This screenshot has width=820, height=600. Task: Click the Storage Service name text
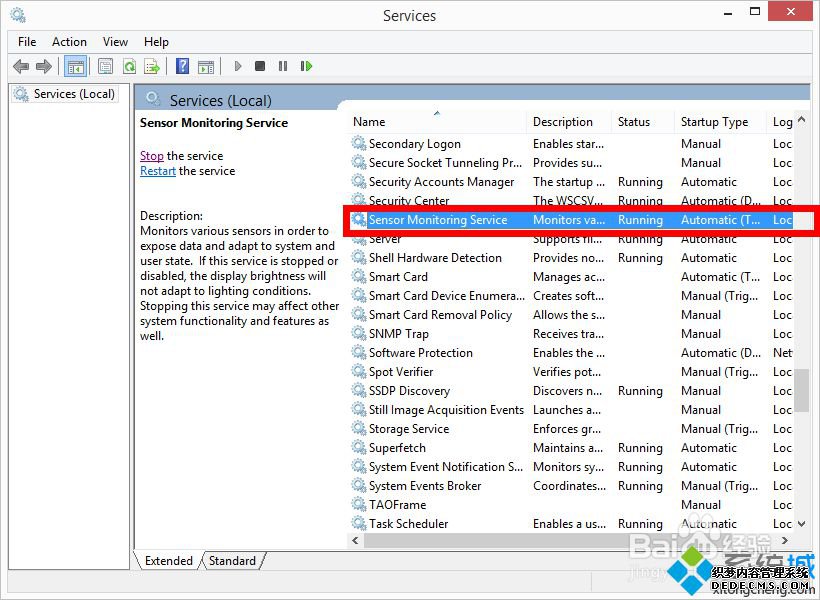point(409,429)
